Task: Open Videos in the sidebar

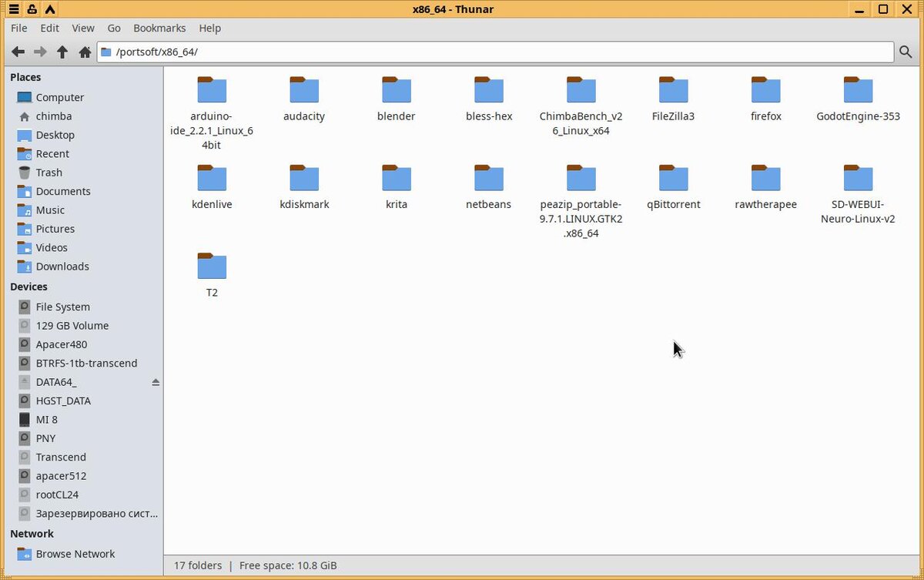Action: pos(82,247)
